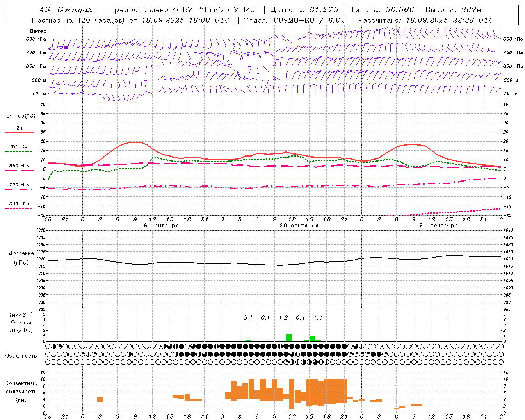Click the 700 гПа dash-dot legend line sample
Viewport: 525px width, 420px height.
18,190
